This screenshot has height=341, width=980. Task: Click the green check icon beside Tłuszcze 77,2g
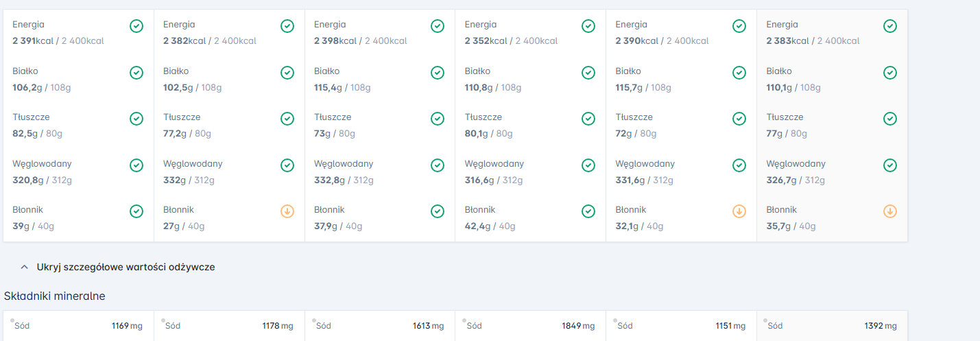[x=287, y=119]
